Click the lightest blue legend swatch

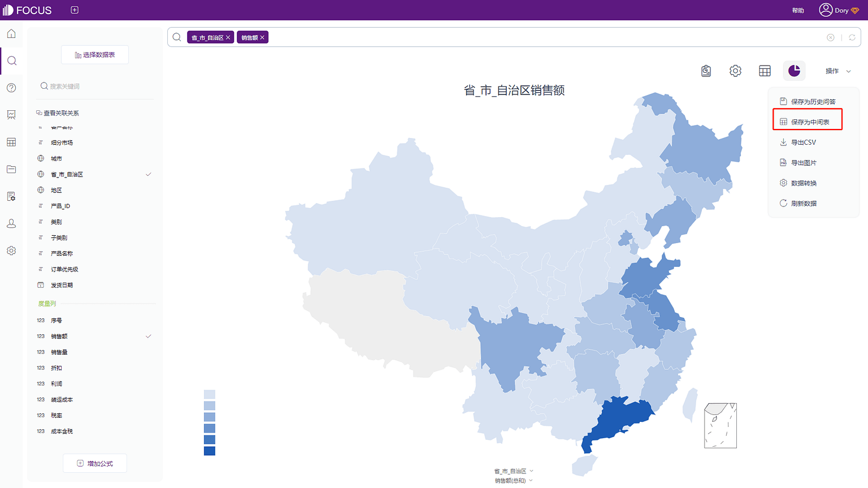(x=210, y=394)
